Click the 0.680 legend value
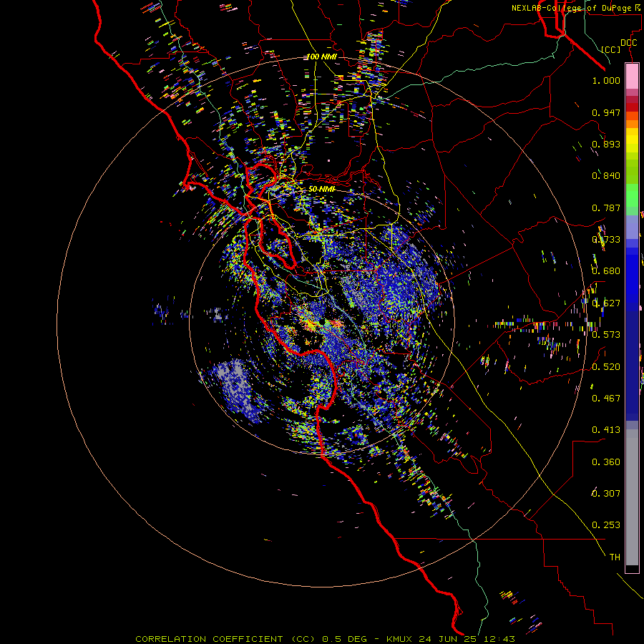644x644 pixels. point(606,271)
